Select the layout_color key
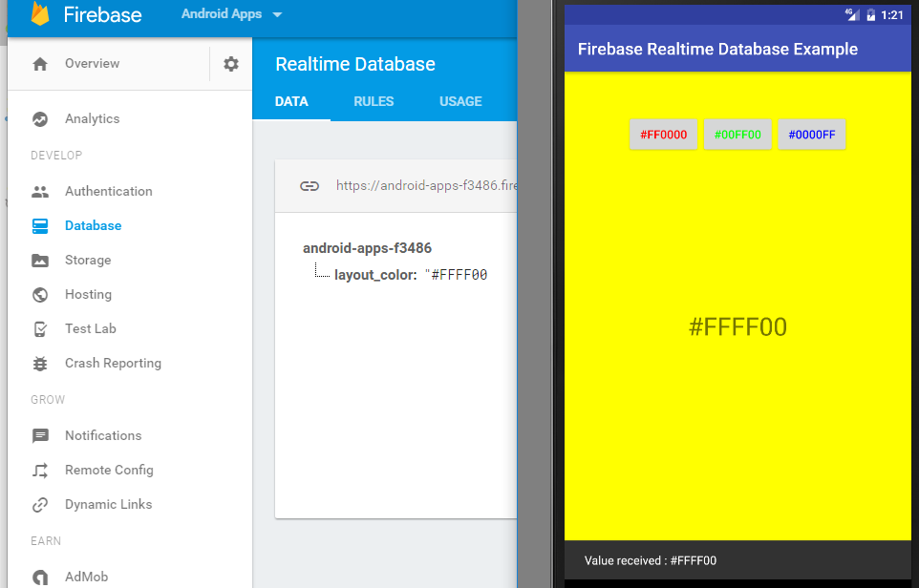919x588 pixels. click(375, 275)
